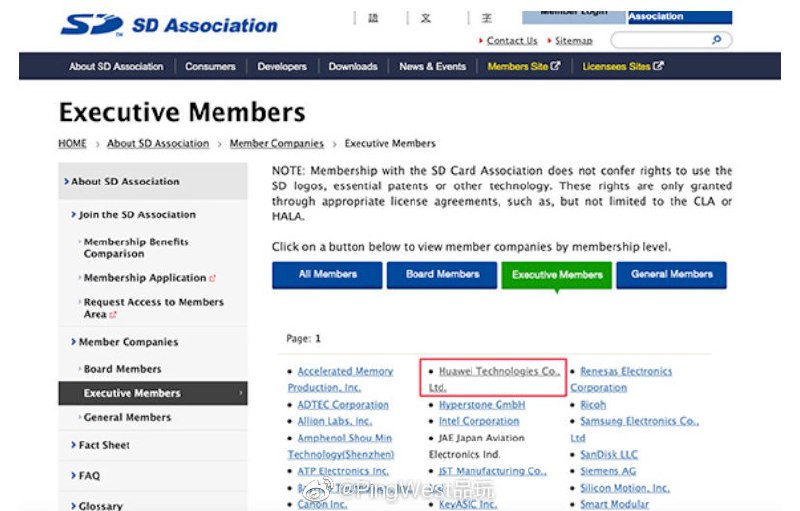
Task: Open the Fact Sheet sidebar item
Action: (104, 445)
